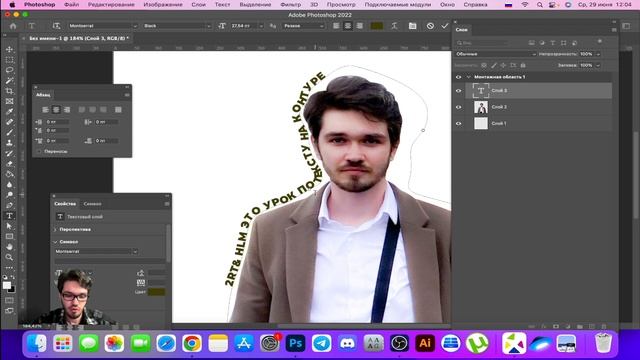This screenshot has height=360, width=640.
Task: Open Illustrator from the Dock
Action: point(424,343)
